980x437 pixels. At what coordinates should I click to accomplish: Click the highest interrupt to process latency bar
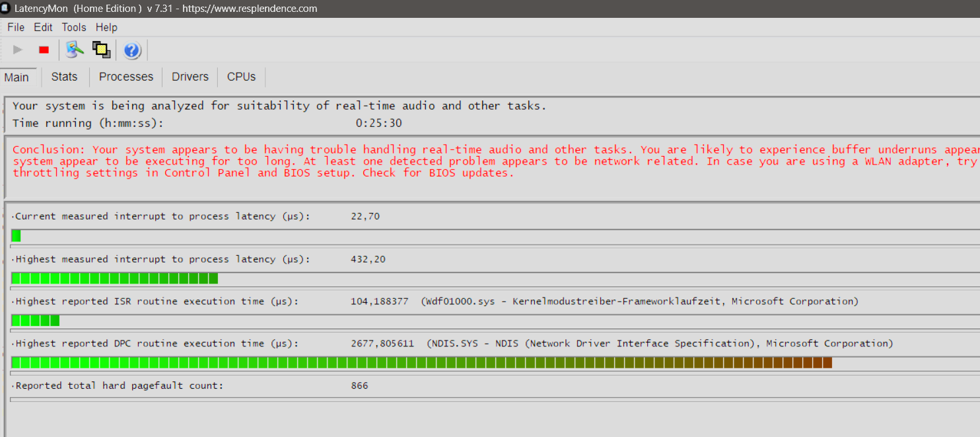click(115, 278)
